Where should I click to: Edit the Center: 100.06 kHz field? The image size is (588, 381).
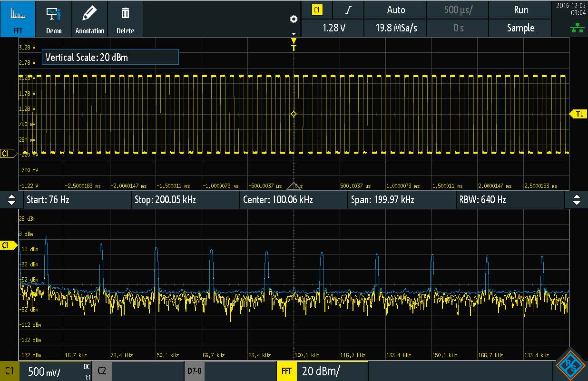click(293, 200)
